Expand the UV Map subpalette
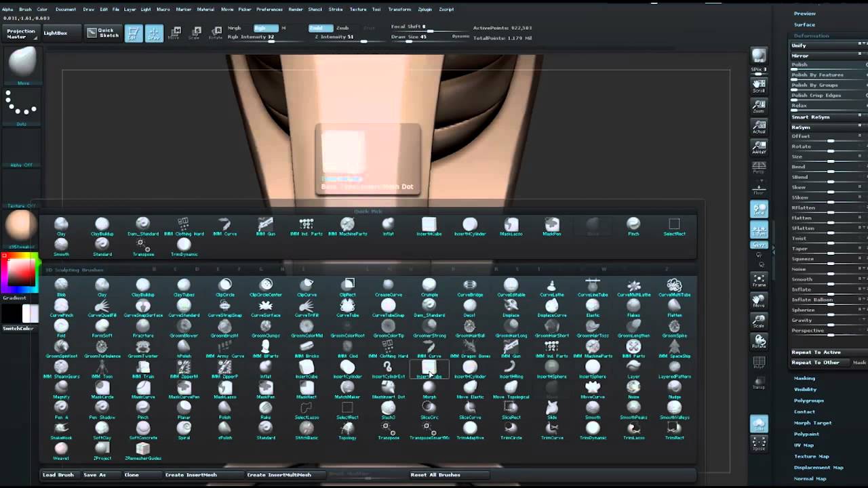The height and width of the screenshot is (488, 868). (804, 445)
